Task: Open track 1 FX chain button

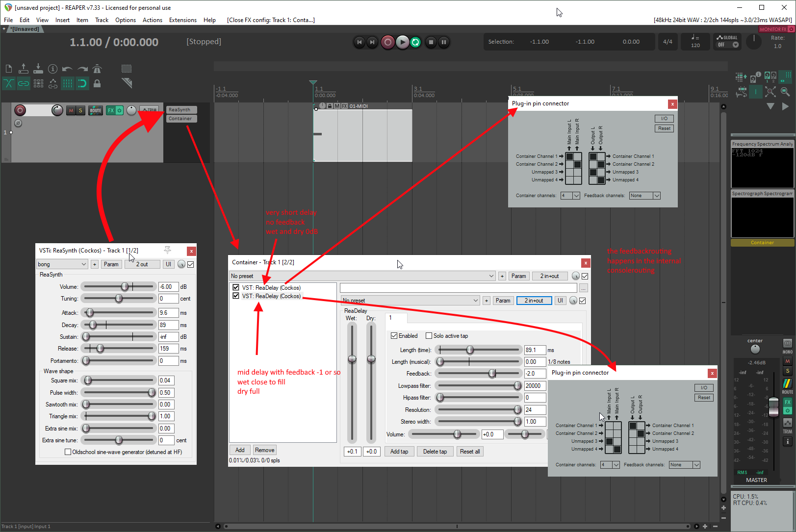Action: pos(111,110)
